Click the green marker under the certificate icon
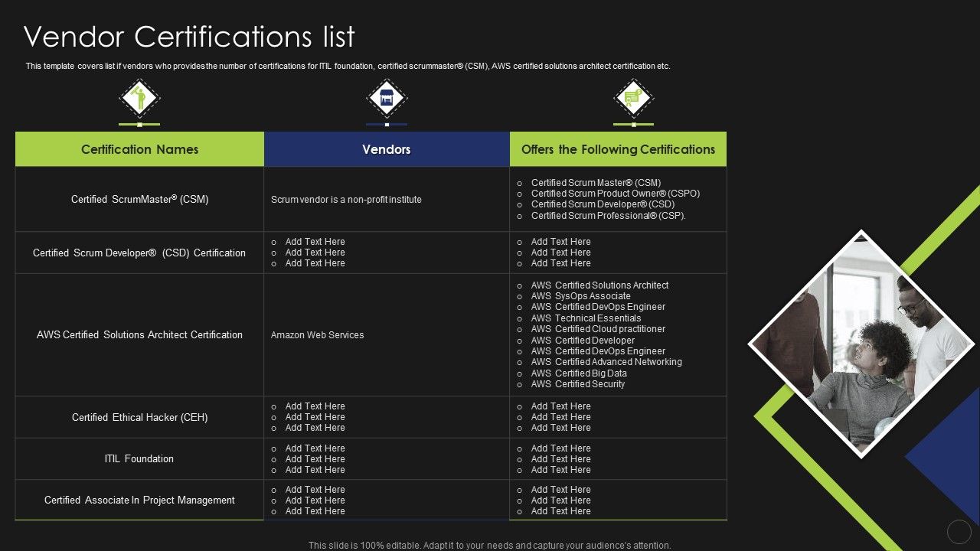The height and width of the screenshot is (551, 980). [633, 124]
